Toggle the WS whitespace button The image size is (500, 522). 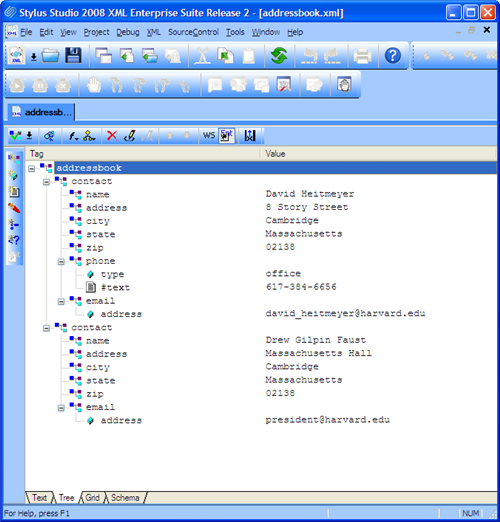click(209, 136)
